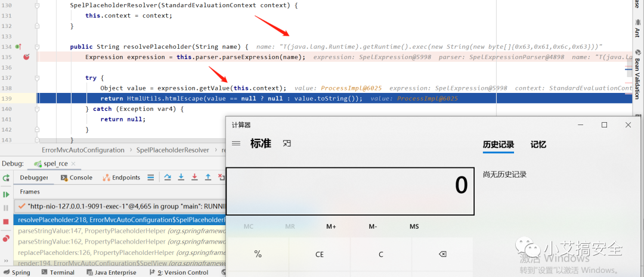The image size is (644, 277).
Task: Open the Bean Validation side panel
Action: pyautogui.click(x=637, y=74)
